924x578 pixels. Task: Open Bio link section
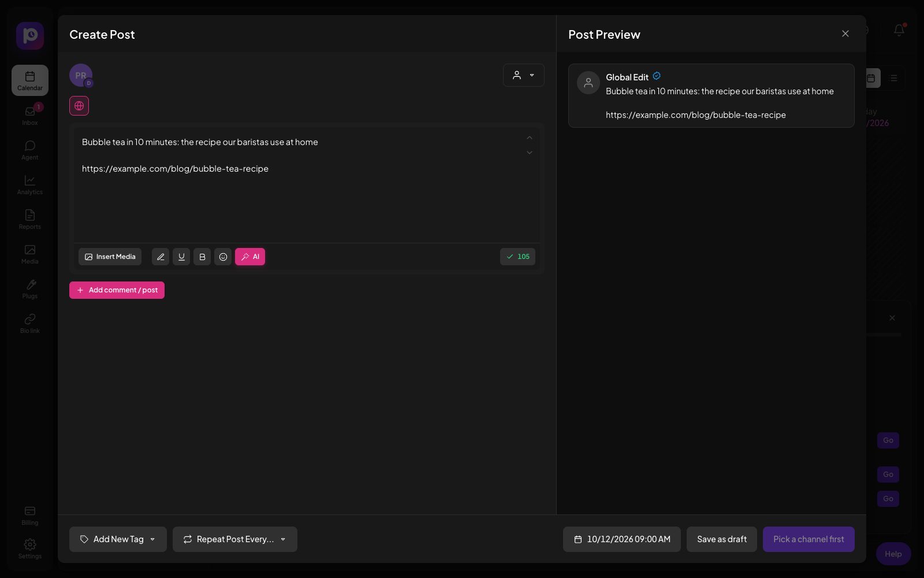(x=30, y=323)
